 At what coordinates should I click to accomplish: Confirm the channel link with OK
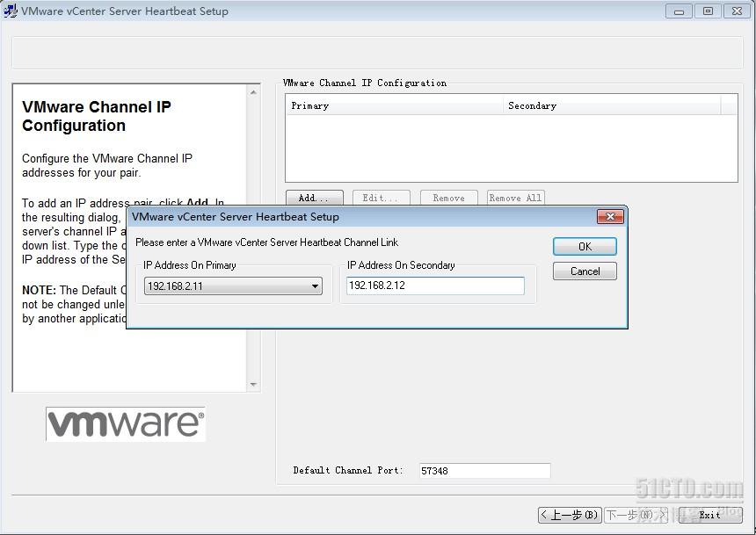pyautogui.click(x=585, y=246)
